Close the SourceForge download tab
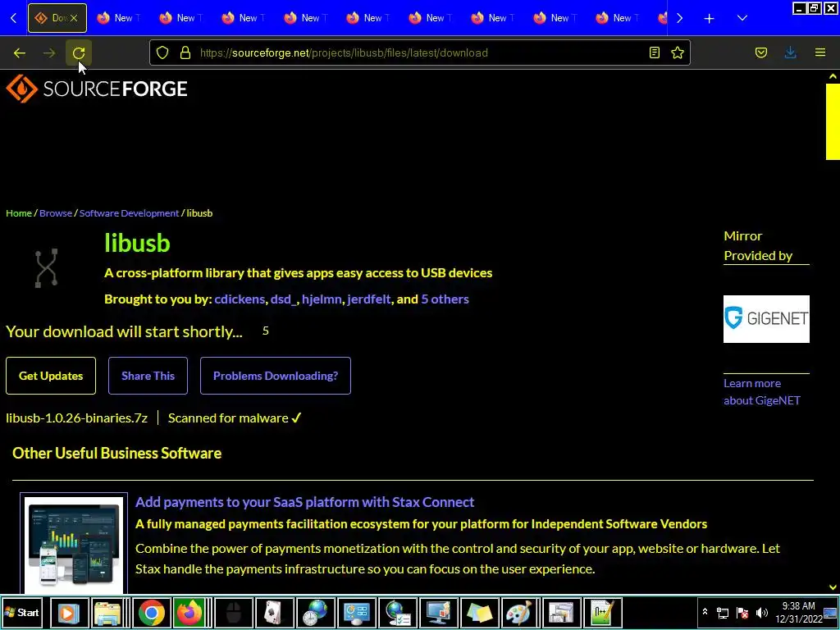The width and height of the screenshot is (840, 630). pyautogui.click(x=74, y=18)
